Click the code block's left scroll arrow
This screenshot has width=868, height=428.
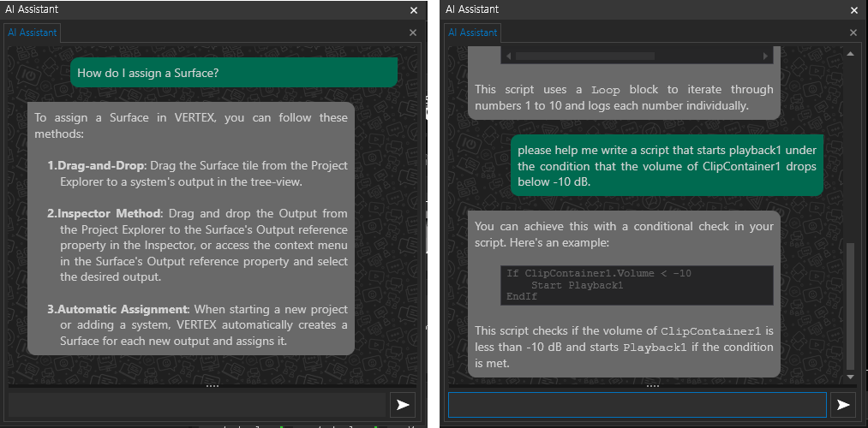(x=508, y=56)
